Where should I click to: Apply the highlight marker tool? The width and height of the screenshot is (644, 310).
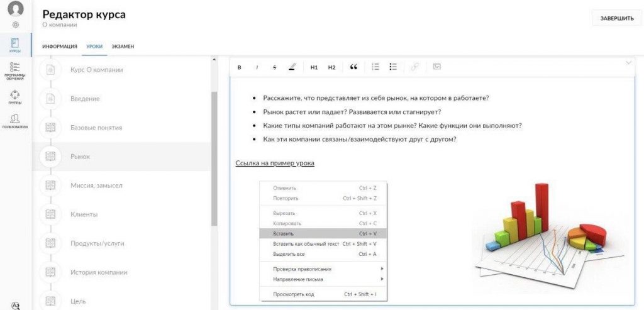(x=292, y=67)
